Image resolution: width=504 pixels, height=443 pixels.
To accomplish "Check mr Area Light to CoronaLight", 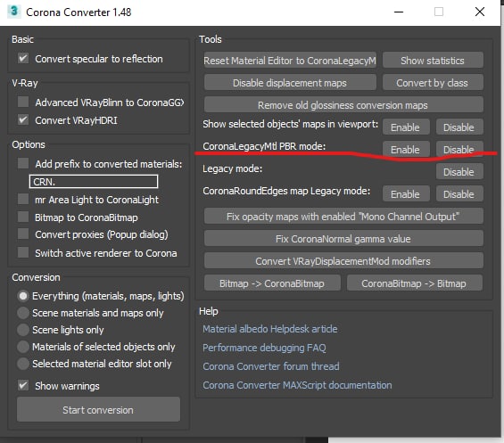I will [23, 199].
